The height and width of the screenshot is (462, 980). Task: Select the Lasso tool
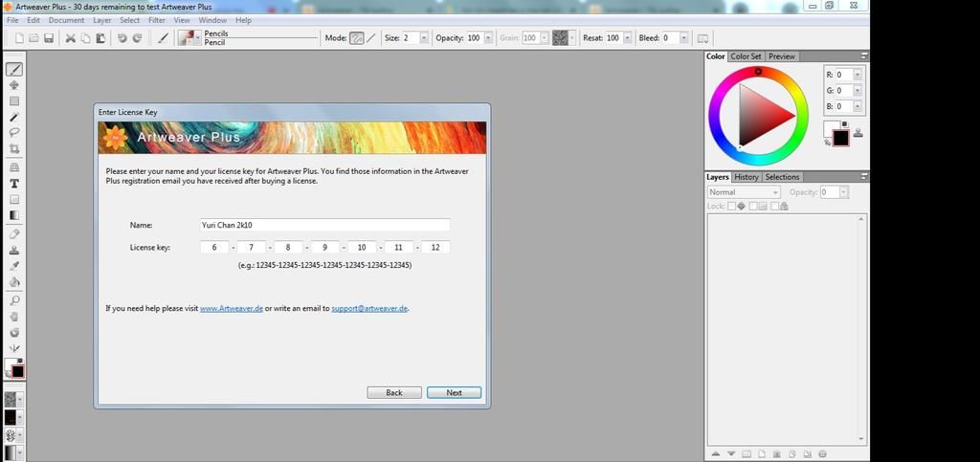(x=13, y=132)
